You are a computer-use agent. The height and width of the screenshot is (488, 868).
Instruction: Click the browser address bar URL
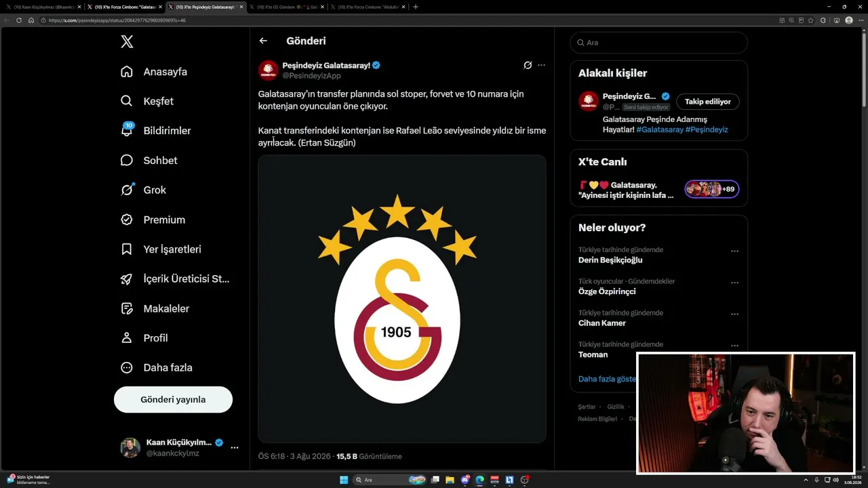click(117, 20)
